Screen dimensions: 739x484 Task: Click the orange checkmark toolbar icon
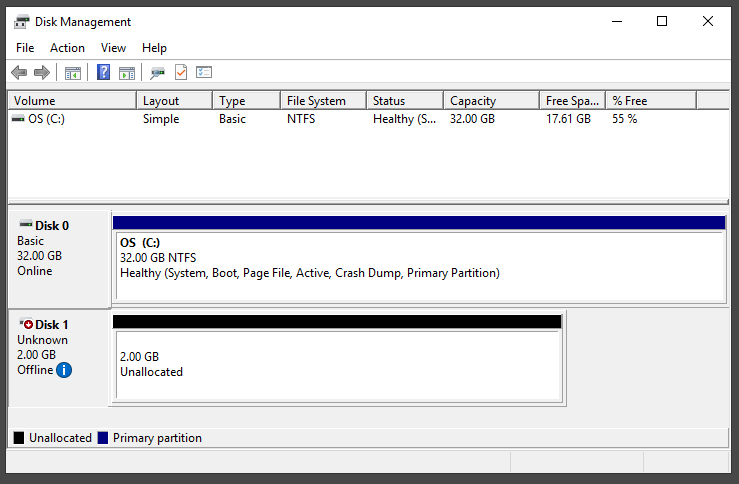[x=181, y=72]
